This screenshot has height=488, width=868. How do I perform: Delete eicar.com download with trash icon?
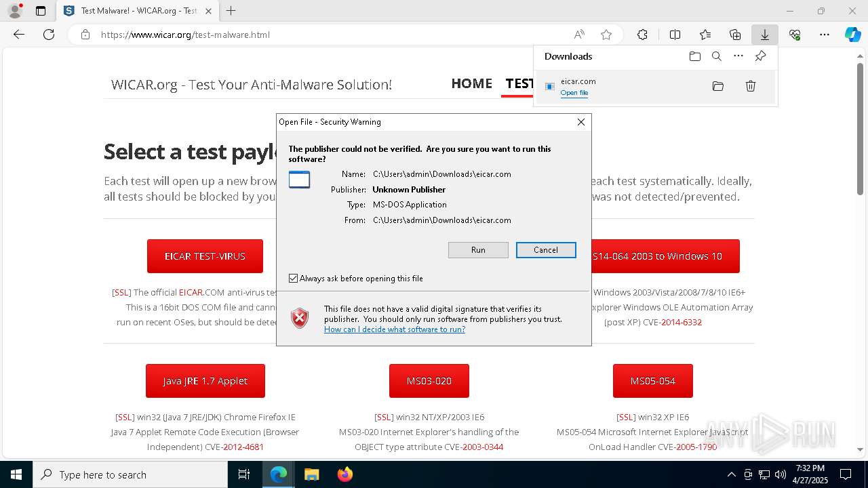pyautogui.click(x=751, y=86)
